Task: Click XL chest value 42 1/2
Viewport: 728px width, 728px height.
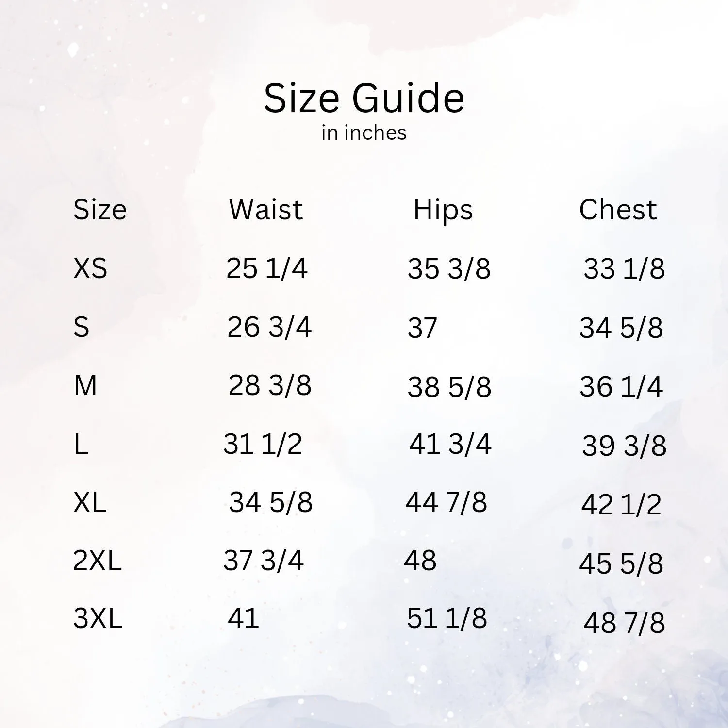Action: click(x=621, y=504)
